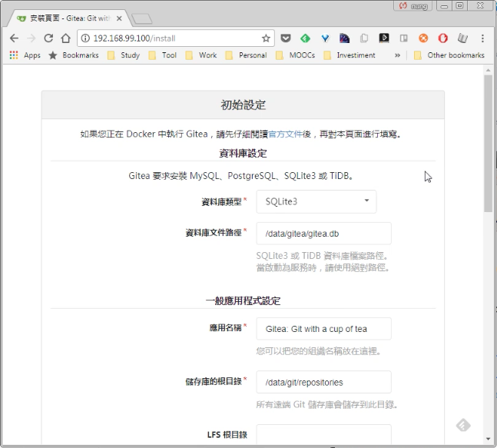
Task: Click the gray copy pages extension icon
Action: (364, 38)
